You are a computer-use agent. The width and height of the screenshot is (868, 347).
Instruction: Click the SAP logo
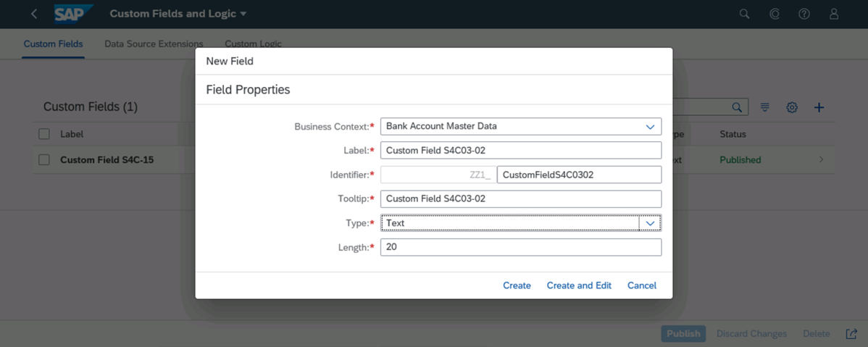73,14
